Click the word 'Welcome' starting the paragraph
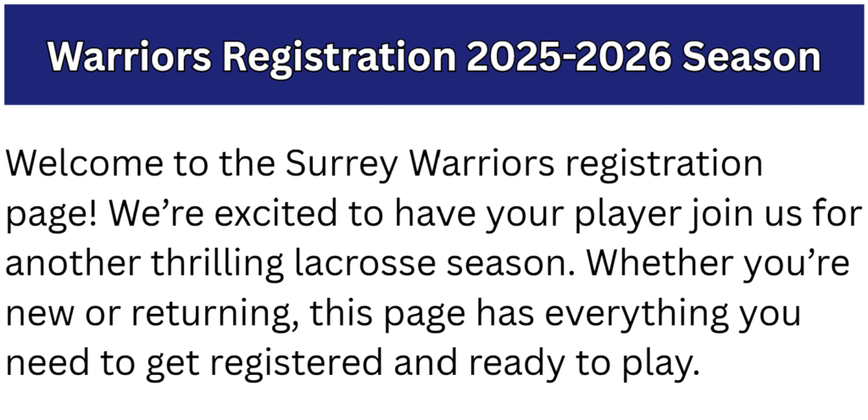Screen dimensions: 868x420 point(84,163)
